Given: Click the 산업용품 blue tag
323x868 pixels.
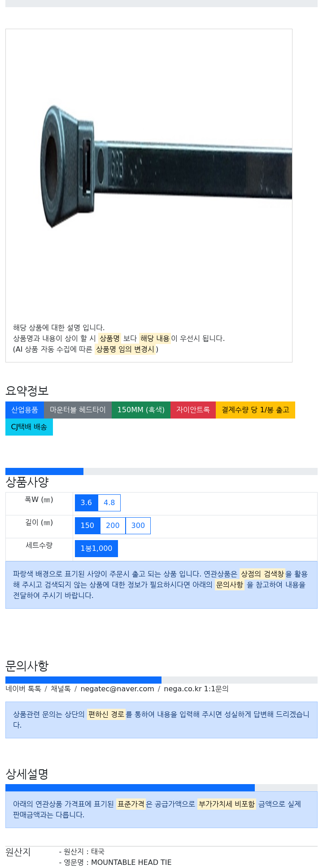Looking at the screenshot, I should pos(25,410).
